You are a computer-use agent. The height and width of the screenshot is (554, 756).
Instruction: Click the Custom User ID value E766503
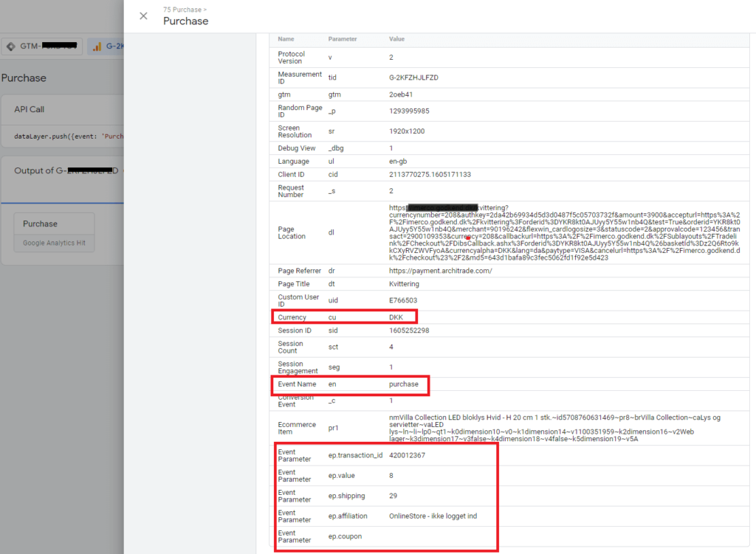(x=403, y=300)
